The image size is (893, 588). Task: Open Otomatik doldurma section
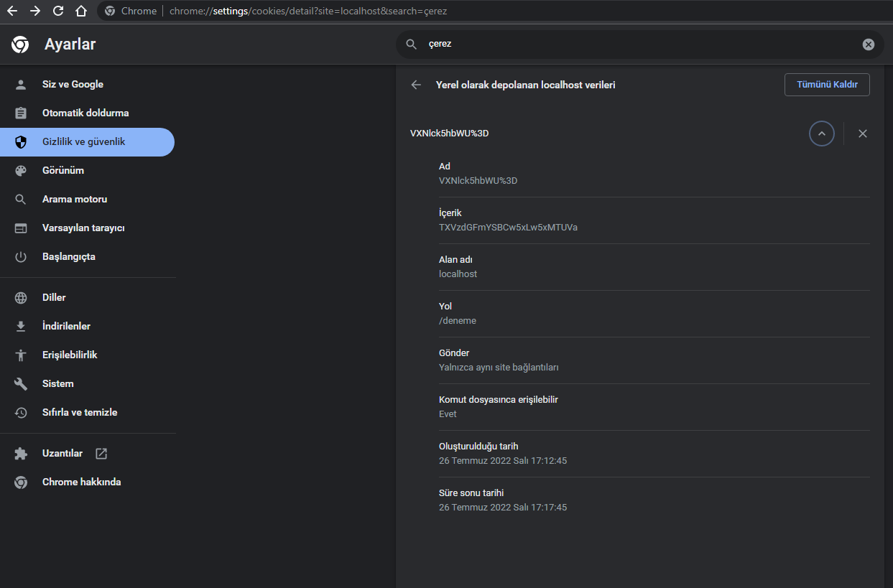[x=85, y=113]
